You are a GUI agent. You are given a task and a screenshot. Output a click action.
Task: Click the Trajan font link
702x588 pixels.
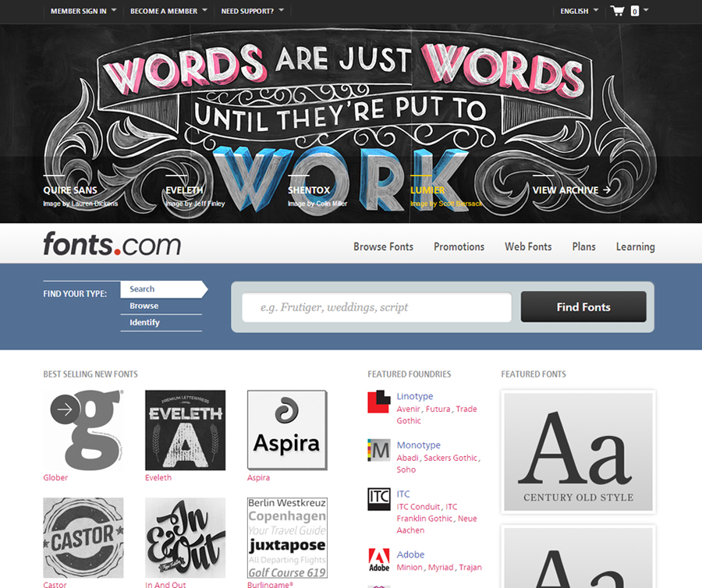point(470,567)
